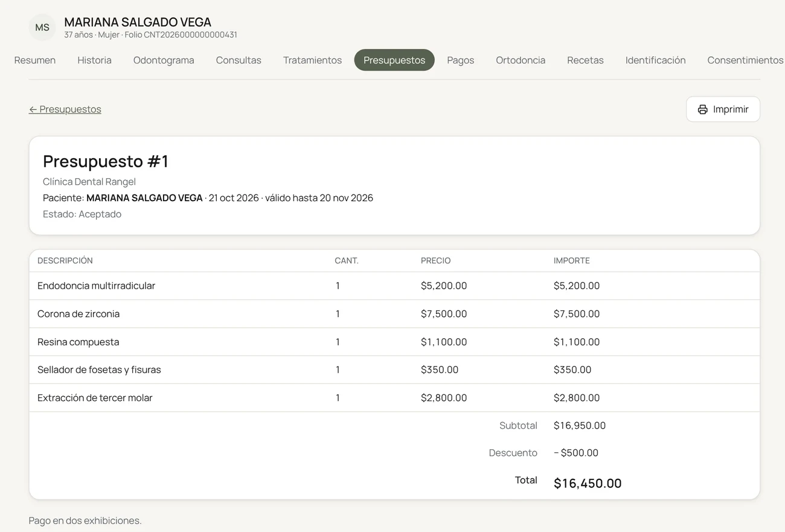Viewport: 785px width, 532px height.
Task: Click the Subtotal amount $16,950.00
Action: click(580, 426)
